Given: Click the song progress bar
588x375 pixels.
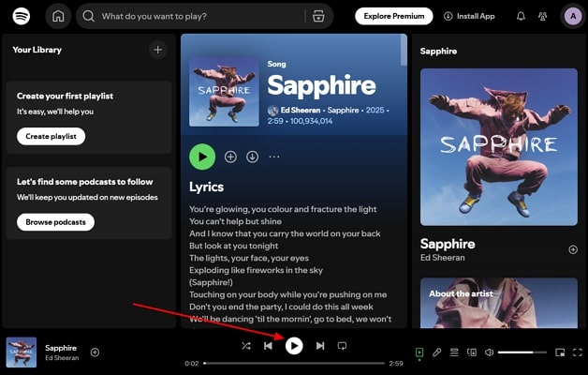Looking at the screenshot, I should [294, 363].
